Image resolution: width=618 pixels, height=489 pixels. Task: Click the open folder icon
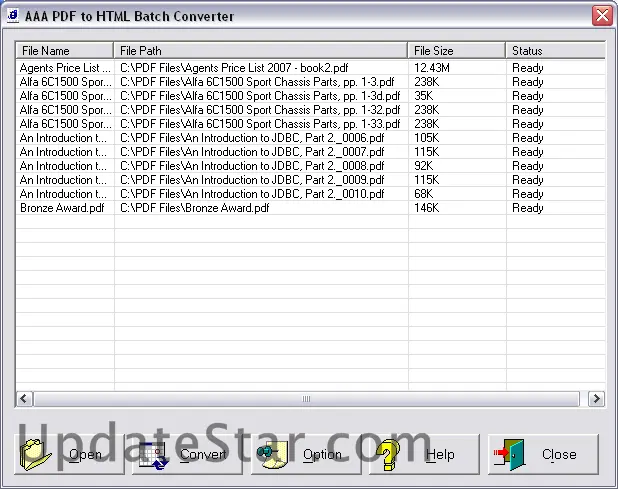click(x=35, y=455)
